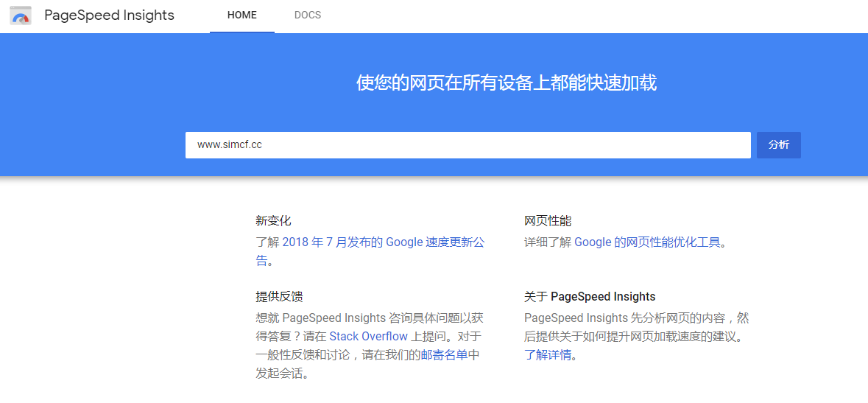Screen dimensions: 868x403
Task: Click the 使您的网页在所有设备上都能快速加载 headline
Action: coord(506,83)
